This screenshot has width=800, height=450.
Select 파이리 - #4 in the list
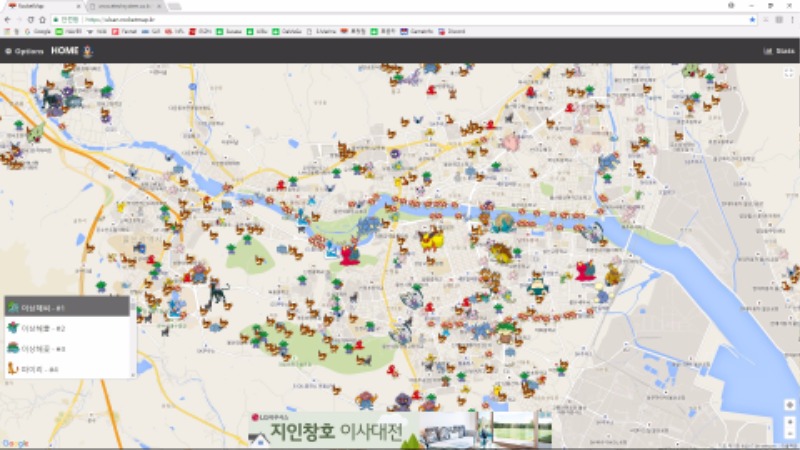tap(67, 368)
